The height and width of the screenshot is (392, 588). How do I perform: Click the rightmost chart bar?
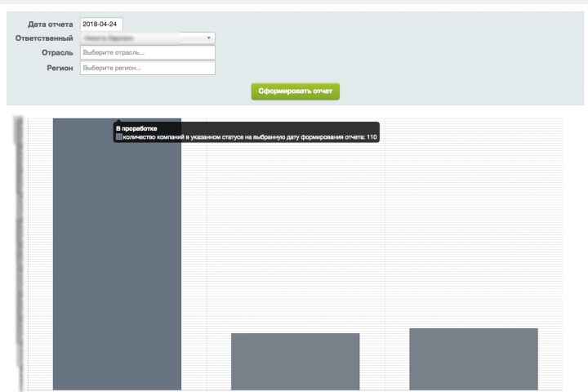tap(474, 359)
